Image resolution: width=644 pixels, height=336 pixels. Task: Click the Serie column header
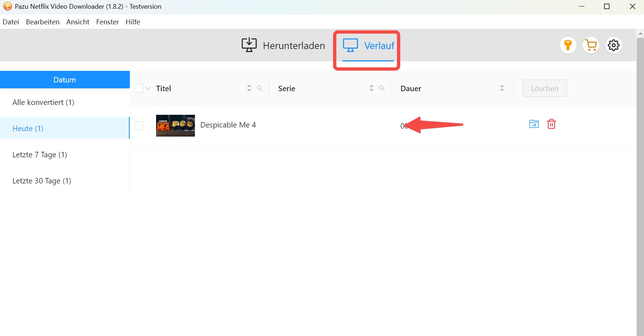click(286, 88)
